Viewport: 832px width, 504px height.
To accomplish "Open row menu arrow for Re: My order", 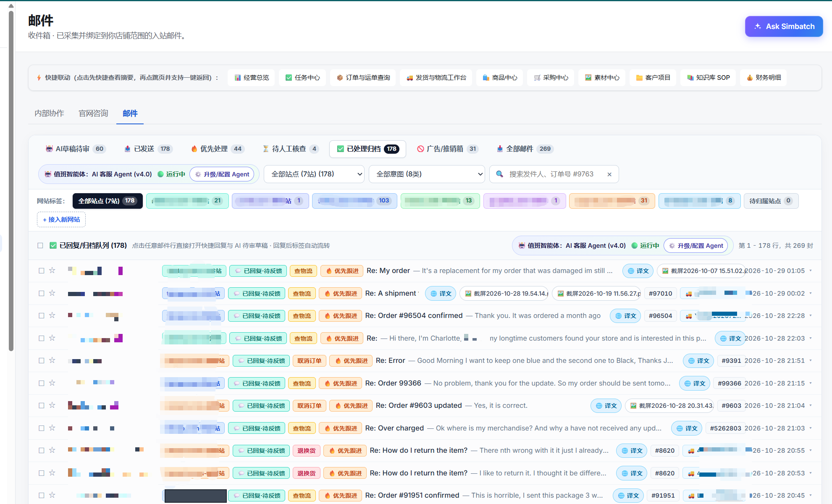I will coord(811,270).
